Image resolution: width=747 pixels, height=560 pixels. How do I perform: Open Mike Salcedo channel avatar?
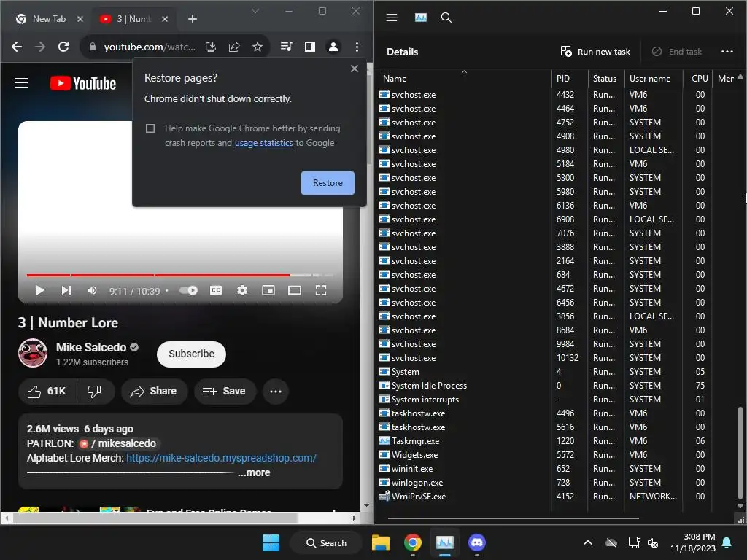[x=33, y=353]
